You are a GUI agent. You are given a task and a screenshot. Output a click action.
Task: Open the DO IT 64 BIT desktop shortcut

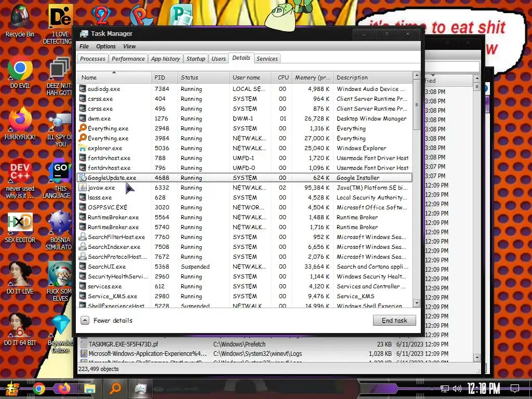20,329
